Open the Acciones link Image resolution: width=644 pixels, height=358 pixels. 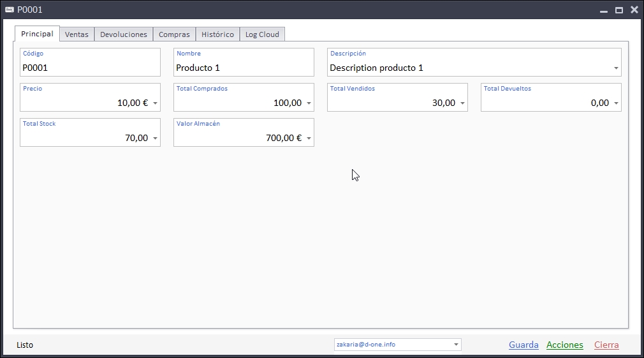tap(564, 345)
